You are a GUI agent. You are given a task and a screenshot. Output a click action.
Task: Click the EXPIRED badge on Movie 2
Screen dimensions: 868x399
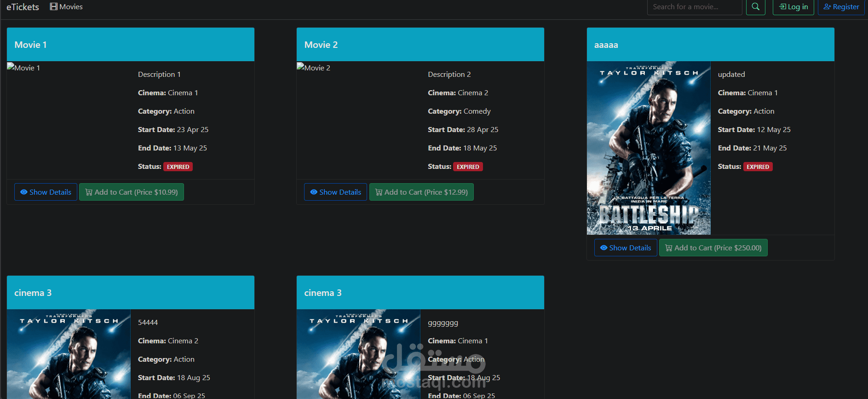468,167
